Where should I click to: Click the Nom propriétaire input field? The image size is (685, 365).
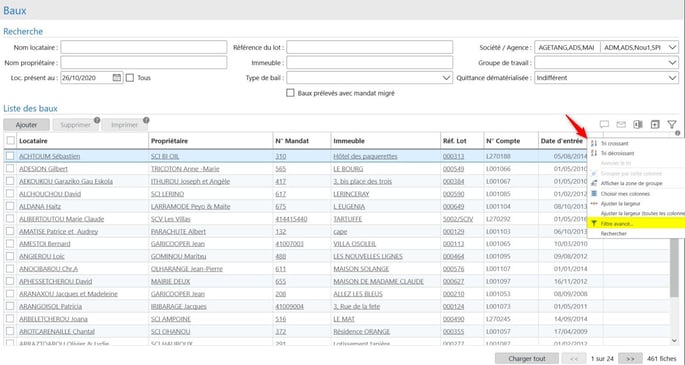(x=144, y=62)
